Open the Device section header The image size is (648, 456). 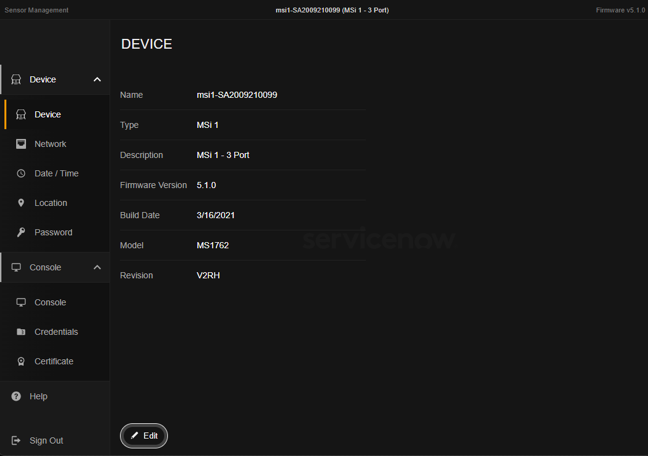pos(55,79)
